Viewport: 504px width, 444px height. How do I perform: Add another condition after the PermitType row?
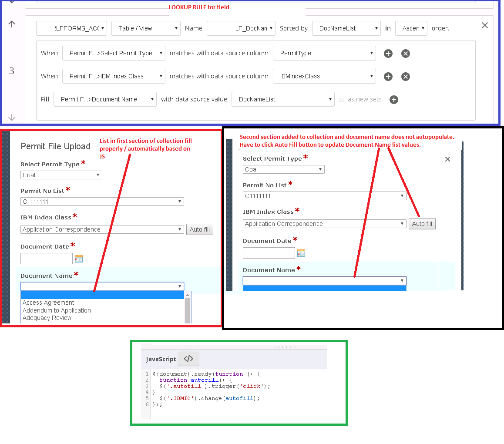pyautogui.click(x=388, y=54)
